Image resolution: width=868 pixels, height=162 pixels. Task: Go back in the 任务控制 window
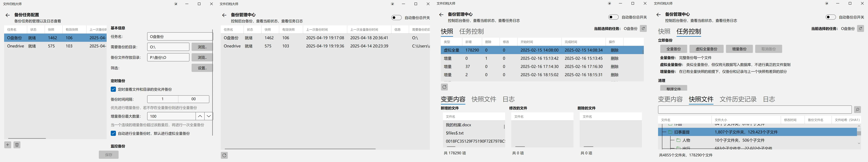[658, 14]
